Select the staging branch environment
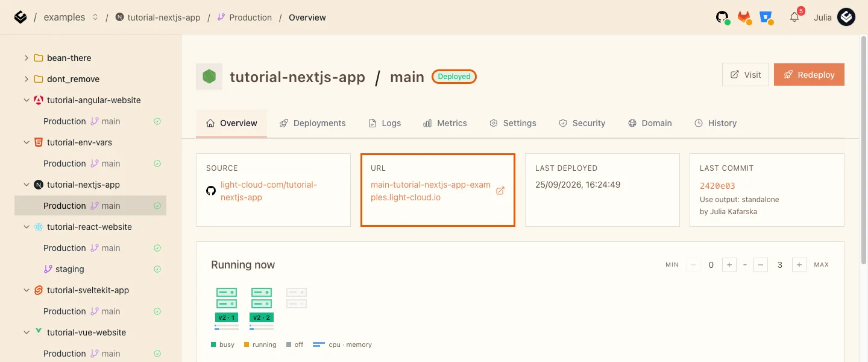This screenshot has height=362, width=868. pos(90,269)
